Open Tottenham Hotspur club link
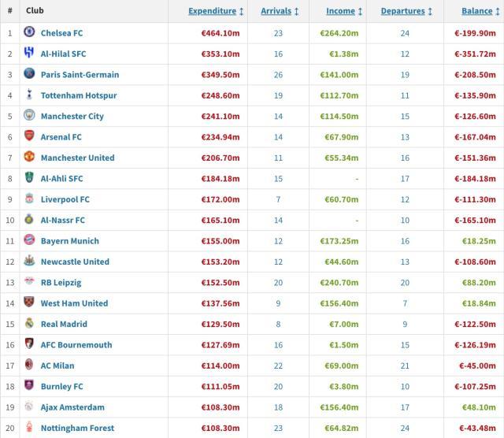This screenshot has width=504, height=438. [79, 95]
